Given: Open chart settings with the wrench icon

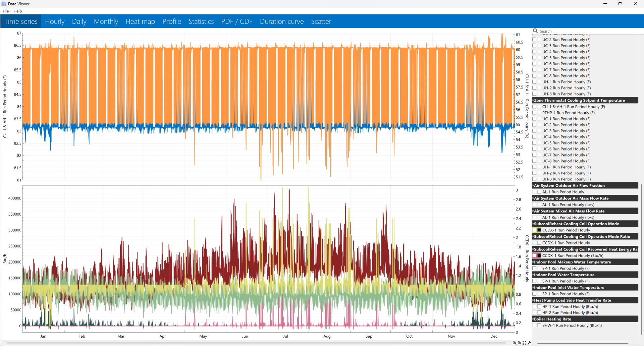Looking at the screenshot, I should click(529, 343).
